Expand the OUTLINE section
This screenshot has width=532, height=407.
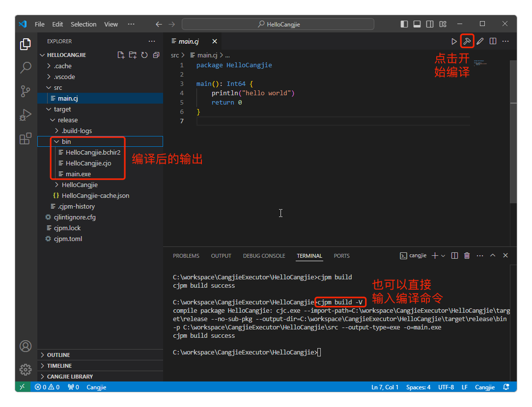[x=100, y=355]
